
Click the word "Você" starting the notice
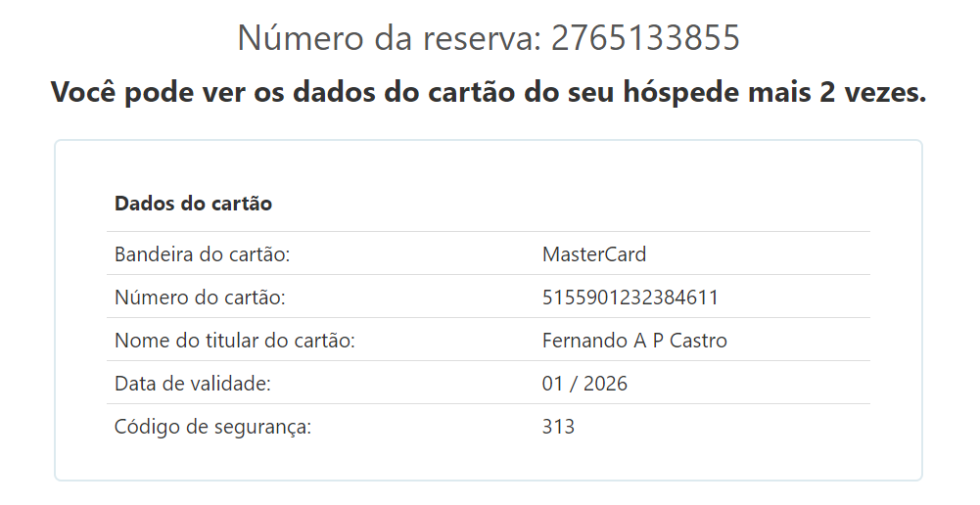tap(84, 93)
